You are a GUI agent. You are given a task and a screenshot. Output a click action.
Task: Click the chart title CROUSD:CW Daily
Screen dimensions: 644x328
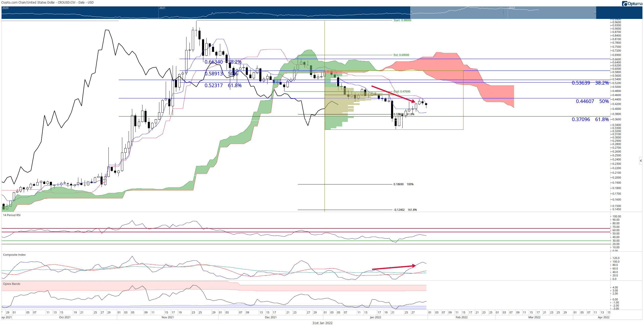48,2
